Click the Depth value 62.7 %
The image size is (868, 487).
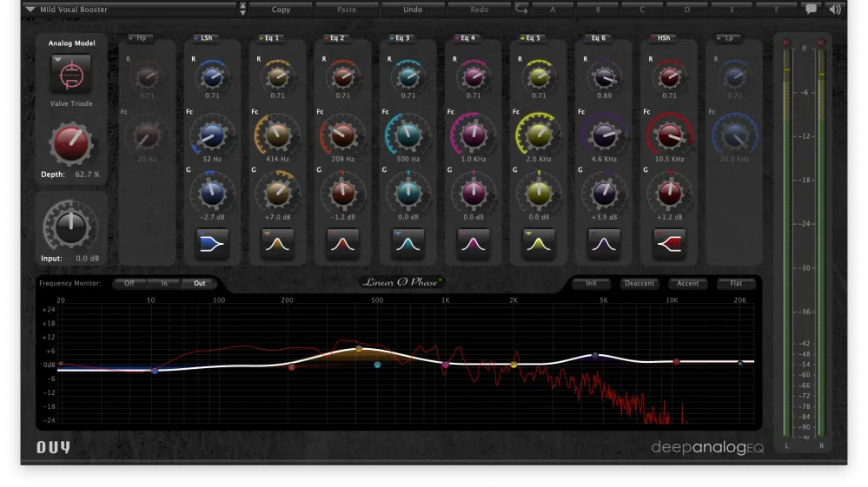(x=88, y=174)
